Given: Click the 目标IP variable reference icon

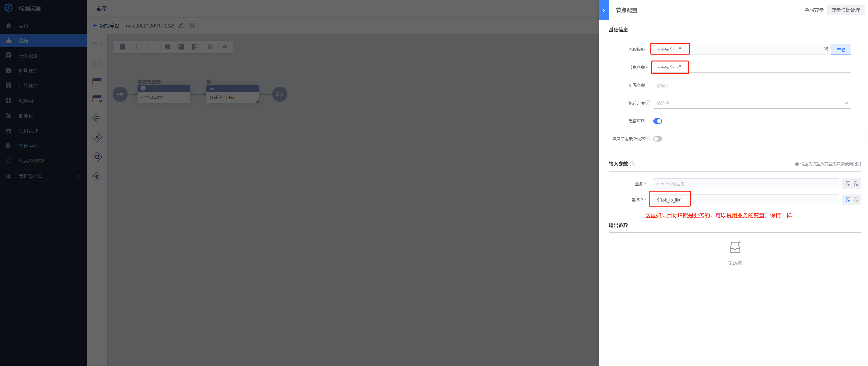Looking at the screenshot, I should tap(848, 200).
